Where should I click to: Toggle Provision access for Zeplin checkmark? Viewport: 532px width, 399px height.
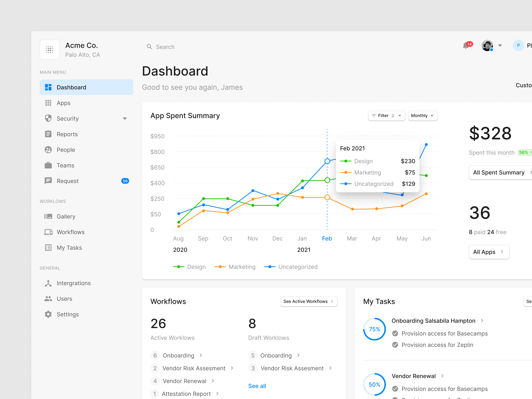(395, 345)
